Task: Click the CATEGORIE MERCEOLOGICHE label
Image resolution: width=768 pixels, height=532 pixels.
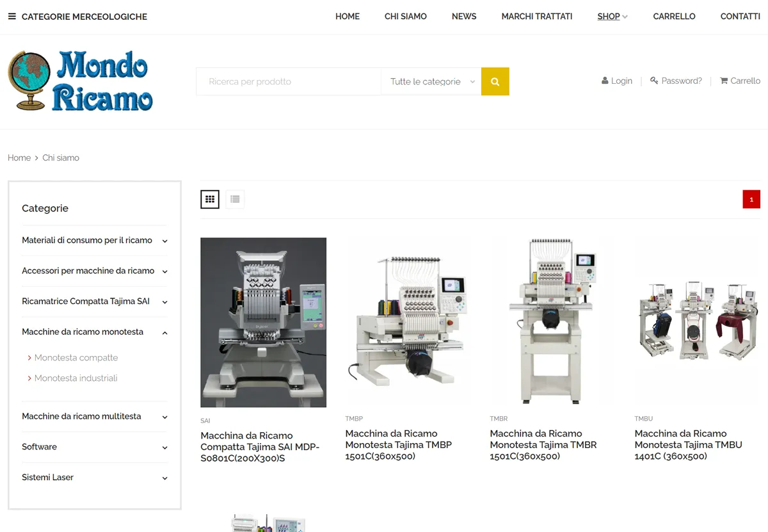Action: click(84, 17)
